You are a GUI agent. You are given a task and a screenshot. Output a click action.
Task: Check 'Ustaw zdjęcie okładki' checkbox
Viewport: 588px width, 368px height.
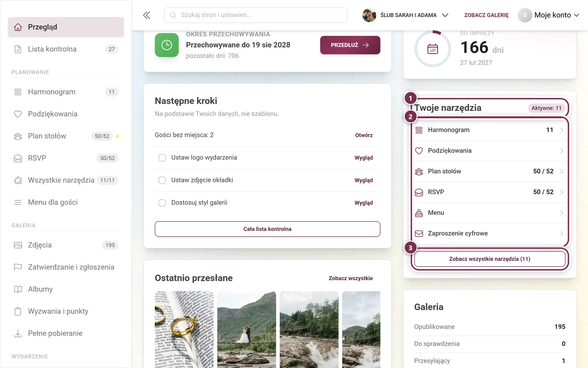(x=162, y=180)
